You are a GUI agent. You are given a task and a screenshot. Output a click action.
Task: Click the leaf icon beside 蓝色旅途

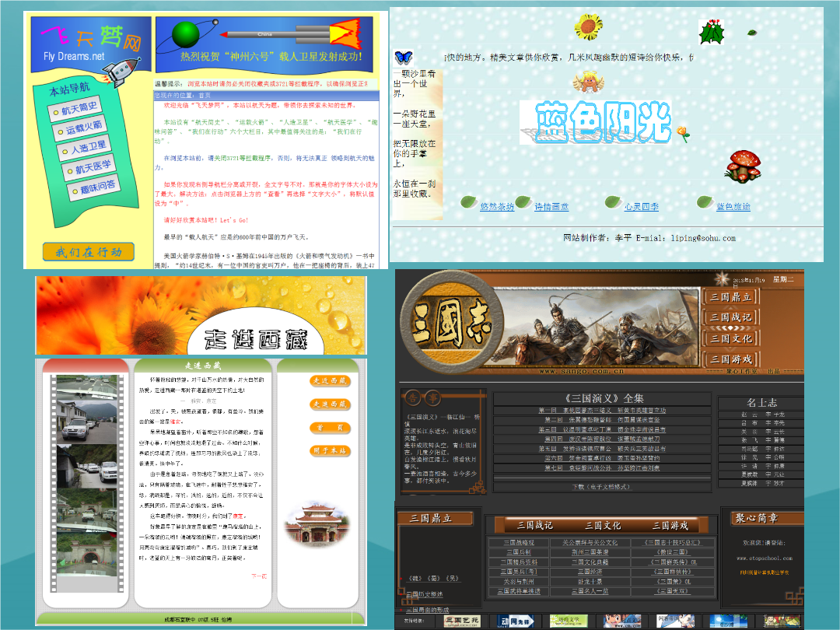705,202
